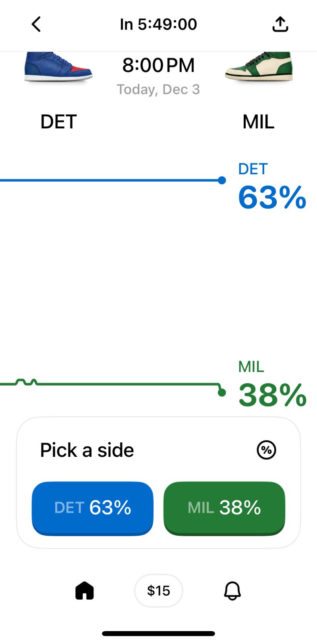
Task: Select the blue DET chart endpoint dot
Action: (x=222, y=180)
